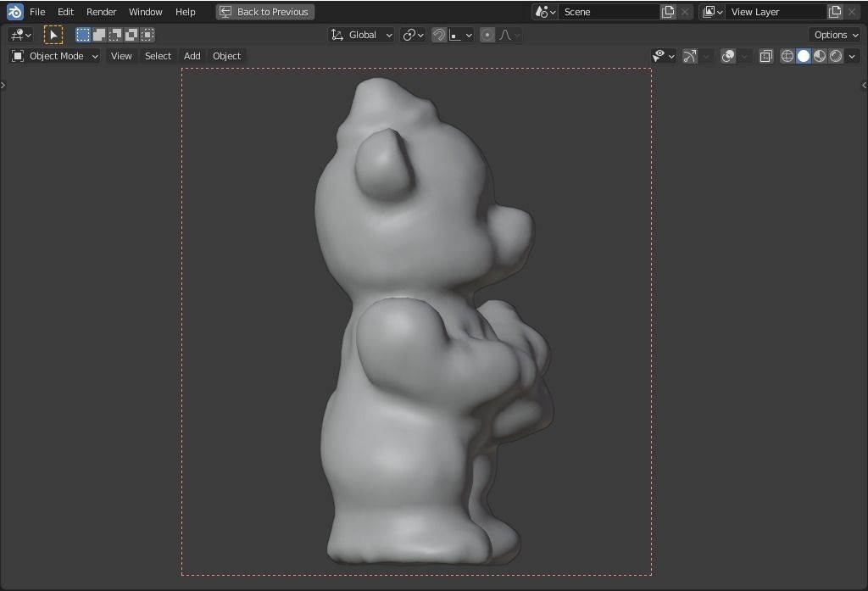Image resolution: width=868 pixels, height=591 pixels.
Task: Open the snap element dropdown
Action: (x=460, y=35)
